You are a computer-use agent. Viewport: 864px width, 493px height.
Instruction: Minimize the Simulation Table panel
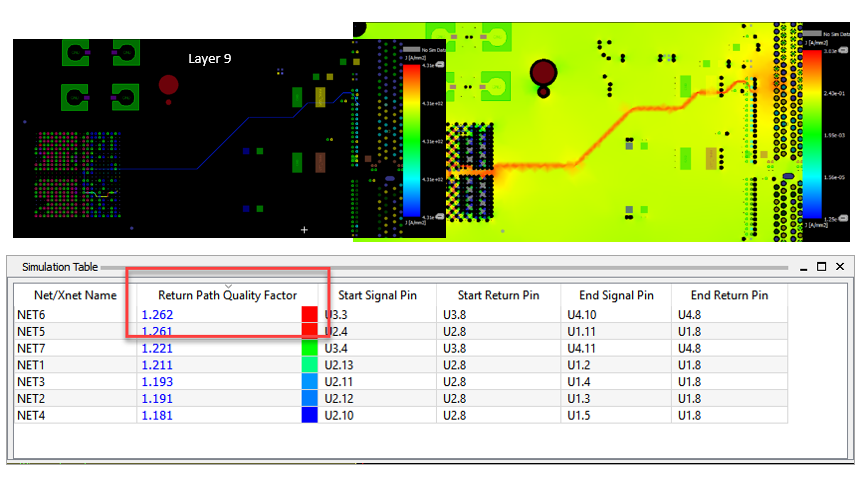pos(803,267)
